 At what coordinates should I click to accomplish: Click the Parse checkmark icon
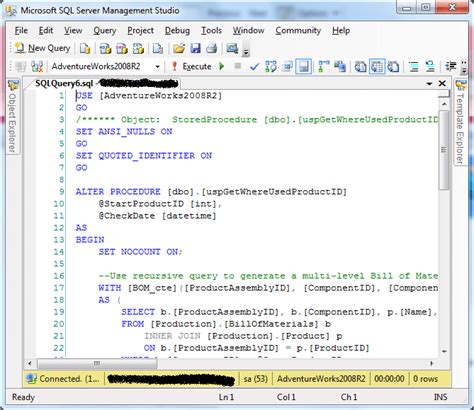(x=254, y=67)
